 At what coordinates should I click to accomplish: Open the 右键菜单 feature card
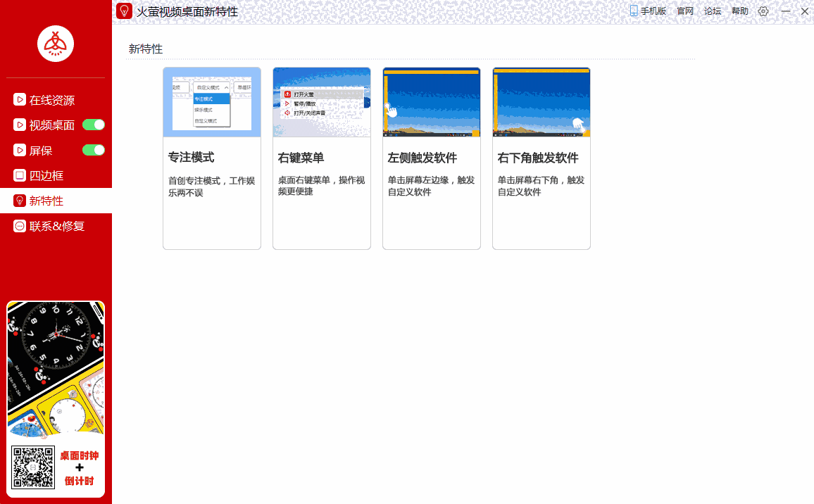pos(321,158)
